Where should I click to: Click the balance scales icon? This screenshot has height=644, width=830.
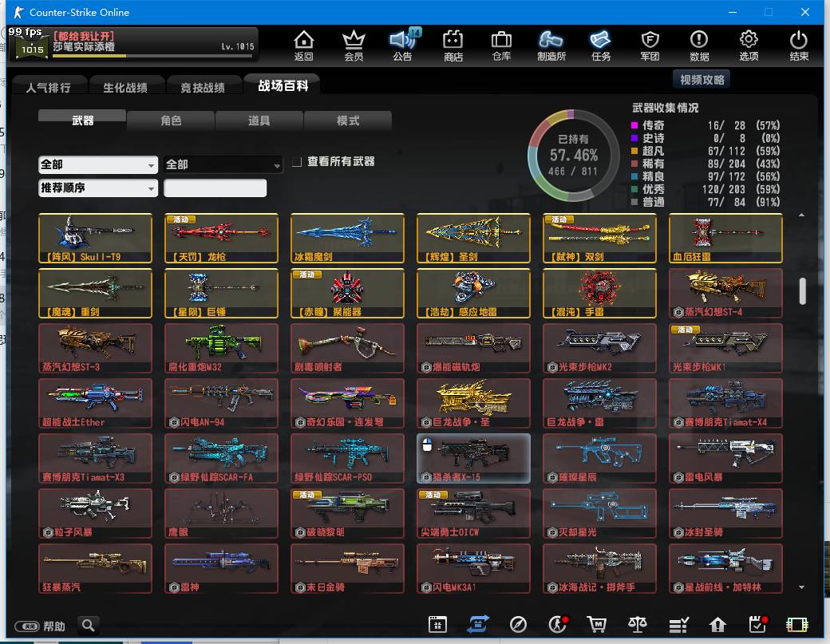(638, 625)
